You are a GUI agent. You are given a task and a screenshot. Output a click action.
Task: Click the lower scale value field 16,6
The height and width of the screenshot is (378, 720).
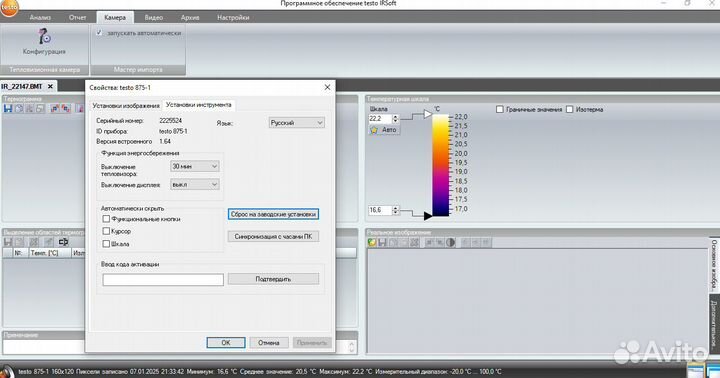pyautogui.click(x=380, y=210)
